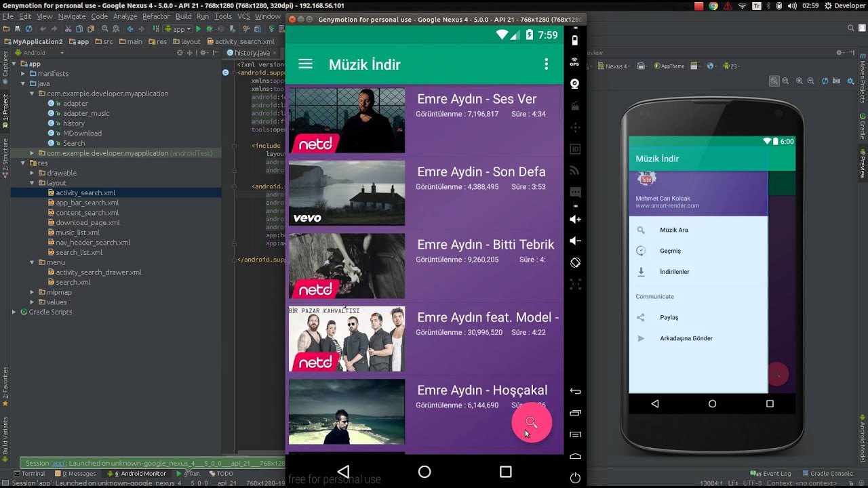Click the Debug app bug icon in toolbar
Screen dimensions: 868x488
point(209,29)
